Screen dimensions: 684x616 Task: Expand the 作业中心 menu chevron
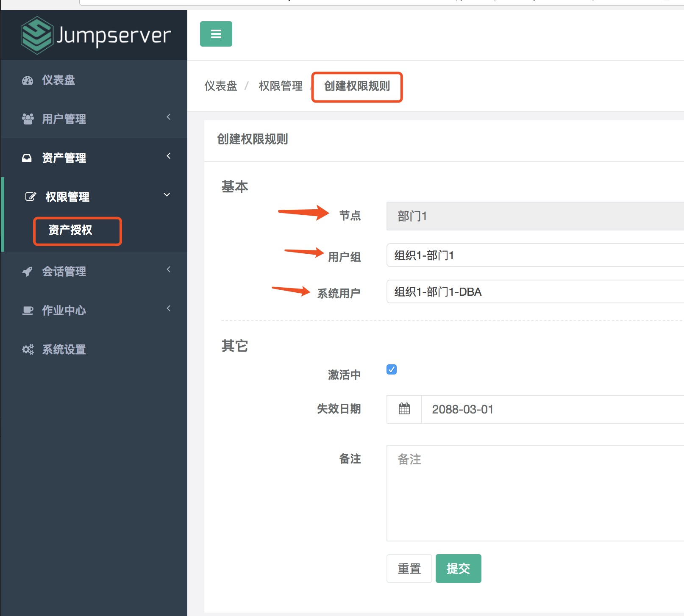pyautogui.click(x=169, y=308)
